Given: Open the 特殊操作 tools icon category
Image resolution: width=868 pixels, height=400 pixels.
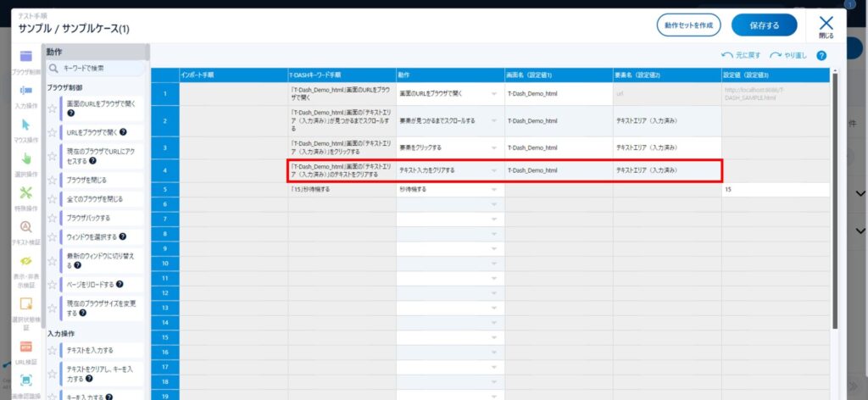Looking at the screenshot, I should click(x=25, y=193).
